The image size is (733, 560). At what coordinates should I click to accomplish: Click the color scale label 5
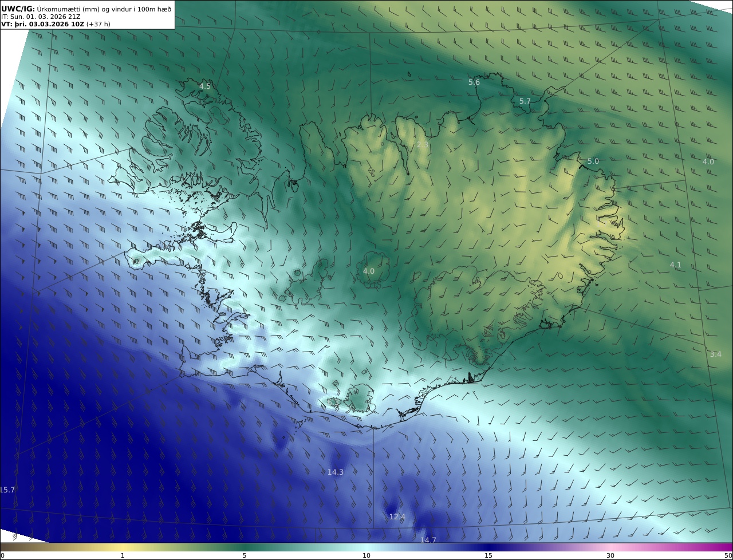point(245,555)
